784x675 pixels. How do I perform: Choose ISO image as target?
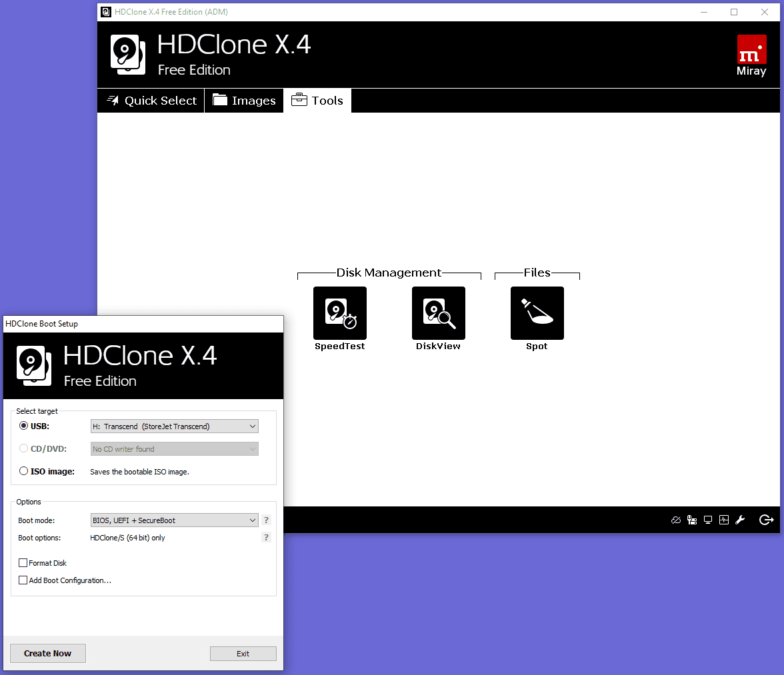click(23, 471)
